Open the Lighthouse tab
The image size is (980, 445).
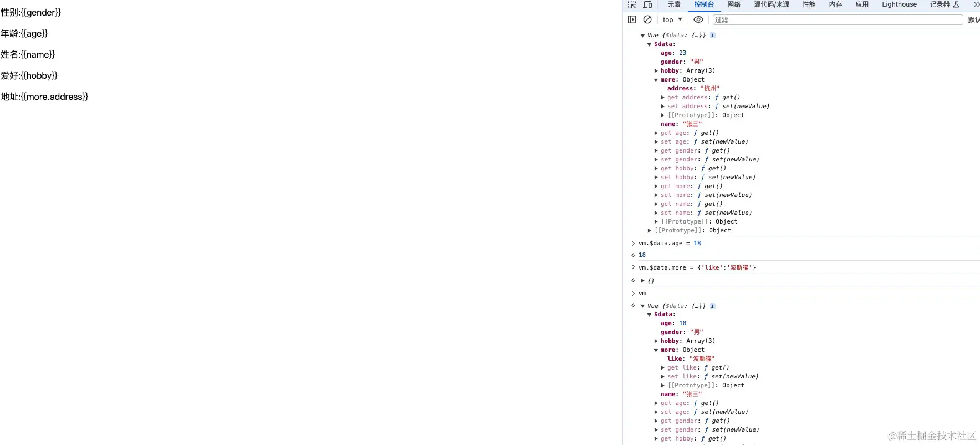coord(899,4)
